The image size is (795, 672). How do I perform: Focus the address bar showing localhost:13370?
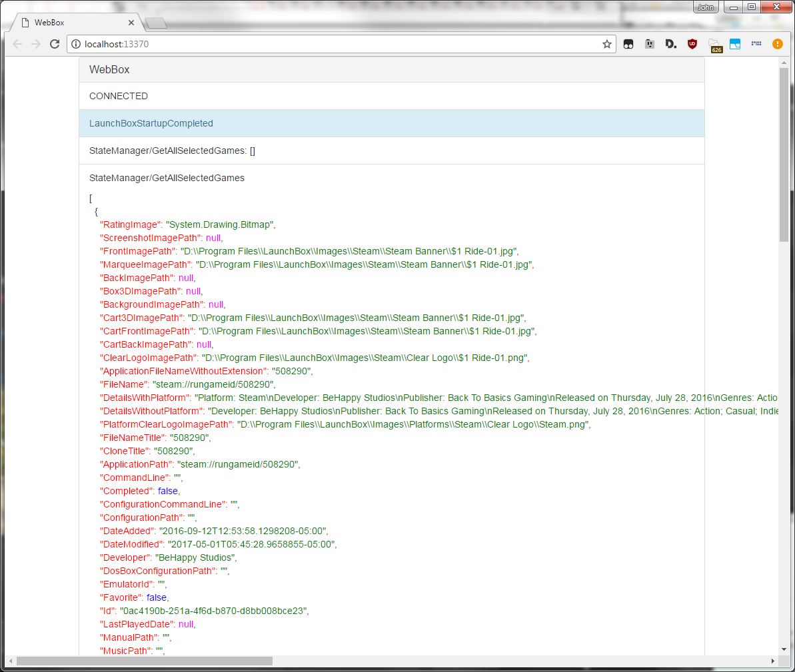tap(342, 44)
